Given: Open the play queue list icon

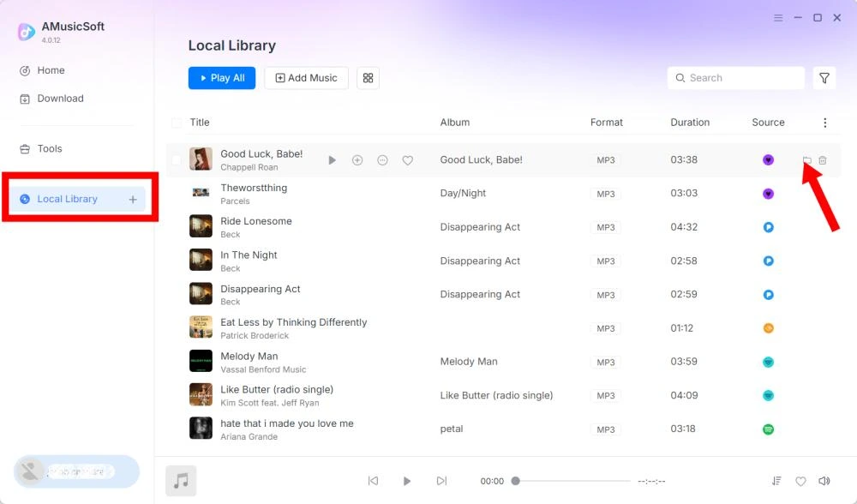Looking at the screenshot, I should point(776,481).
